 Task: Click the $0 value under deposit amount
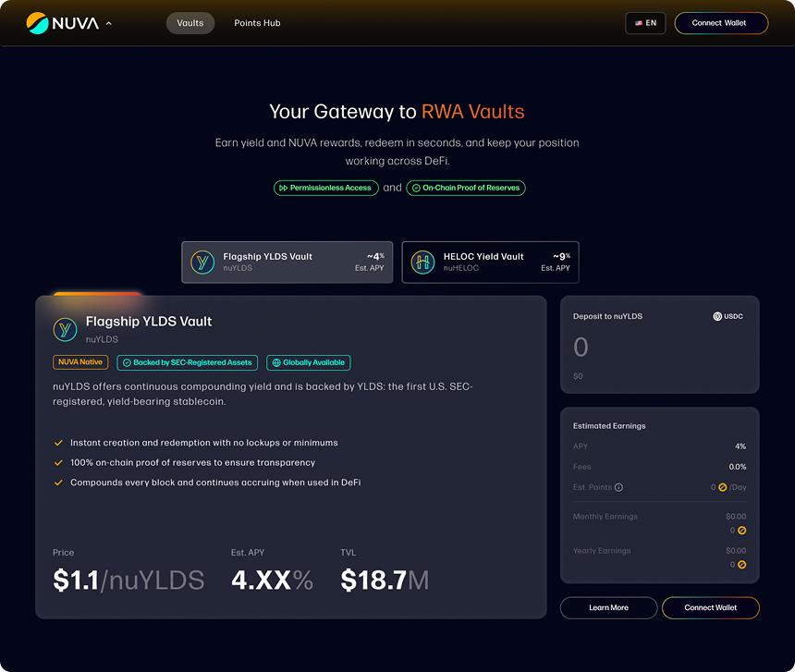pyautogui.click(x=578, y=376)
